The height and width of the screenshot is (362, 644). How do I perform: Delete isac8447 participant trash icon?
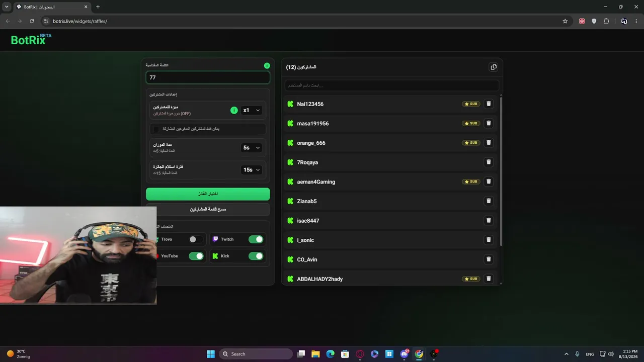click(x=488, y=221)
